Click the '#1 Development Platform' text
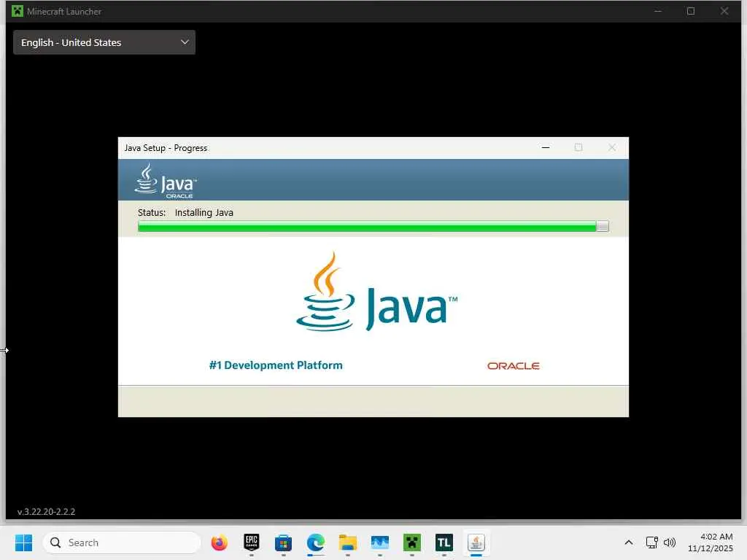 (x=276, y=365)
